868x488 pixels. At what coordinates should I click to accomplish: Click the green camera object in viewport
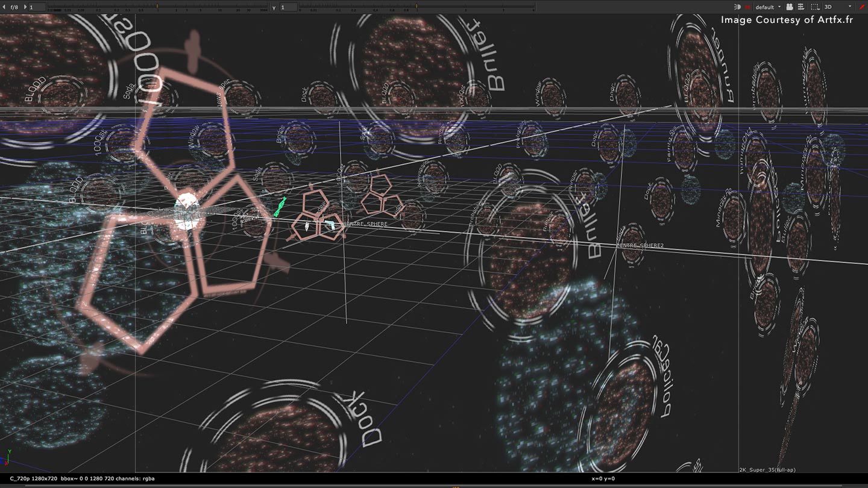point(280,207)
